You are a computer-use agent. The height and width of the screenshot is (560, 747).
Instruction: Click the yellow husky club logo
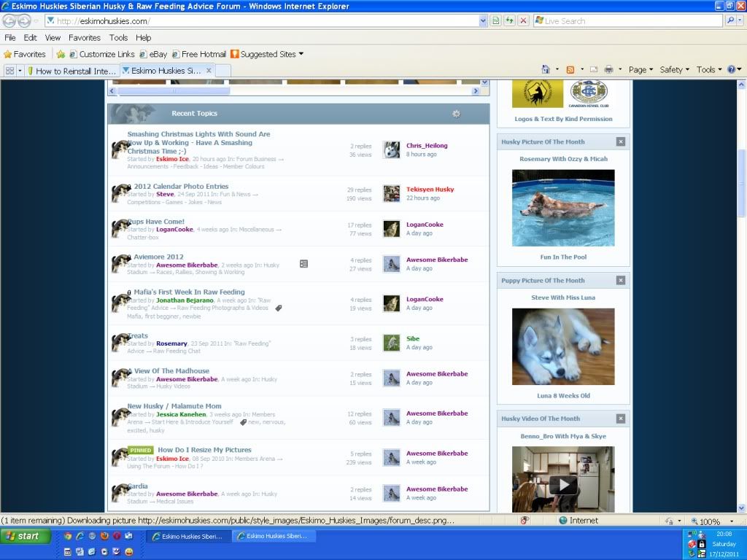(x=538, y=93)
